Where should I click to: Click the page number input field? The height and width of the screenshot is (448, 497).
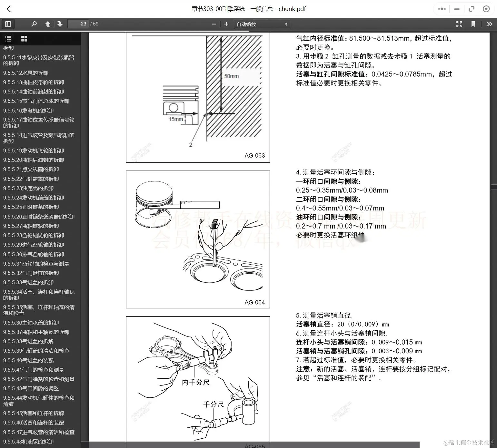pos(78,24)
